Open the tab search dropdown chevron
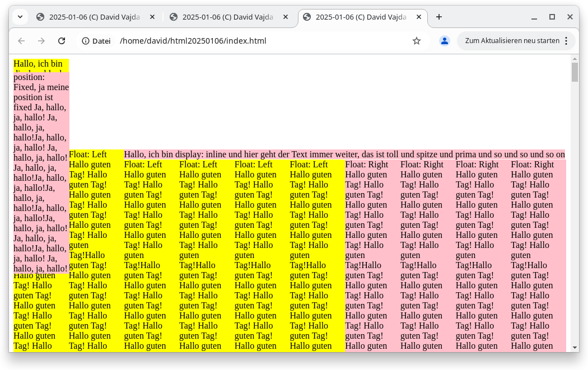The height and width of the screenshot is (370, 588). pyautogui.click(x=20, y=17)
